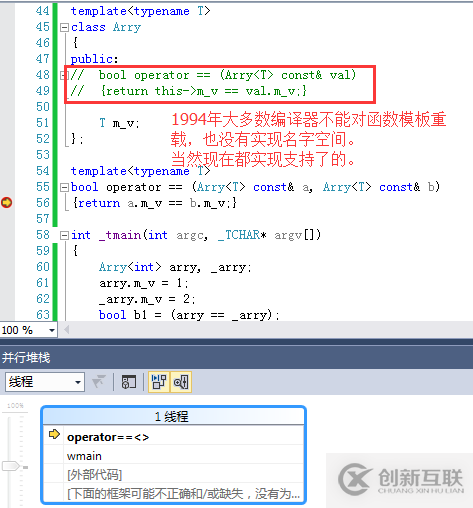Click the line 56 return statement
The image size is (473, 508).
coord(155,203)
